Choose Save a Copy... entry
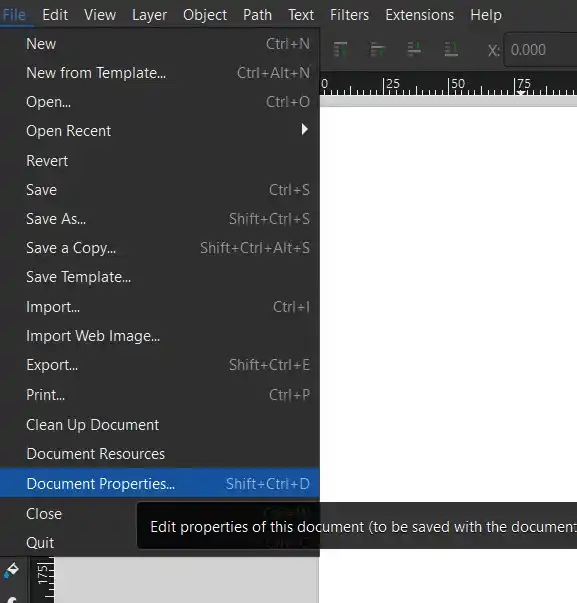The width and height of the screenshot is (577, 603). click(160, 248)
